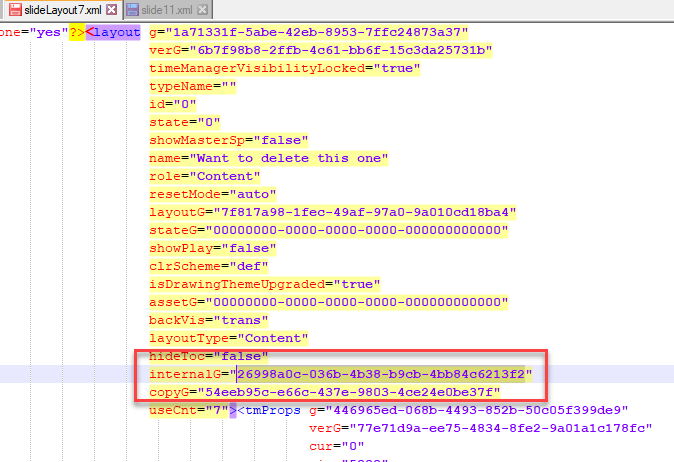Click the highlighted ?> declaration end

[x=77, y=32]
